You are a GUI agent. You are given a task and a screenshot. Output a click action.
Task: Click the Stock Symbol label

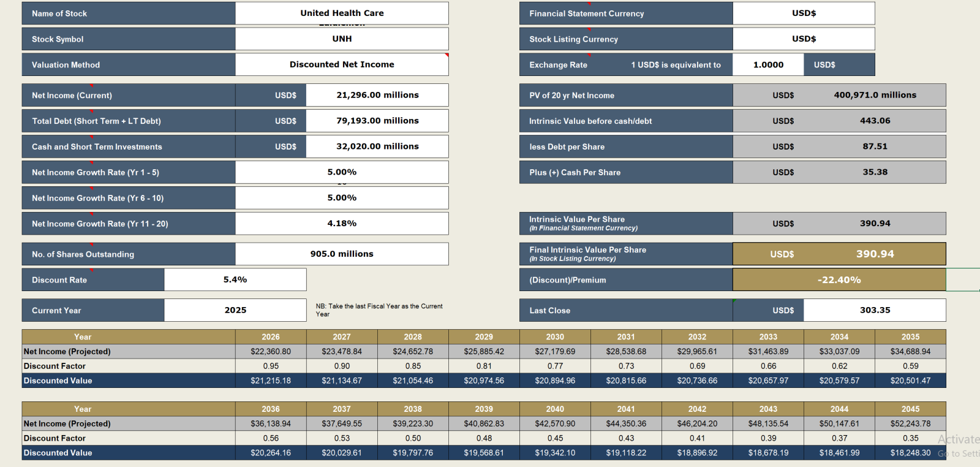[x=129, y=39]
